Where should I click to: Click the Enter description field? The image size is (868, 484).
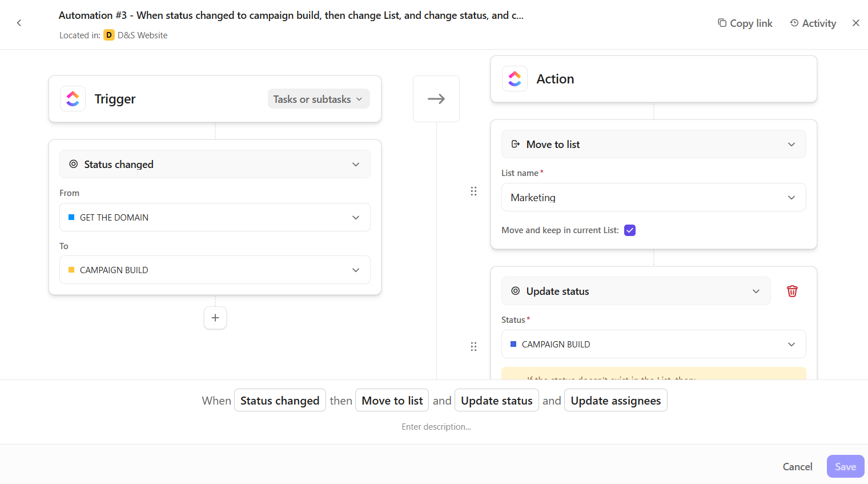(x=436, y=427)
